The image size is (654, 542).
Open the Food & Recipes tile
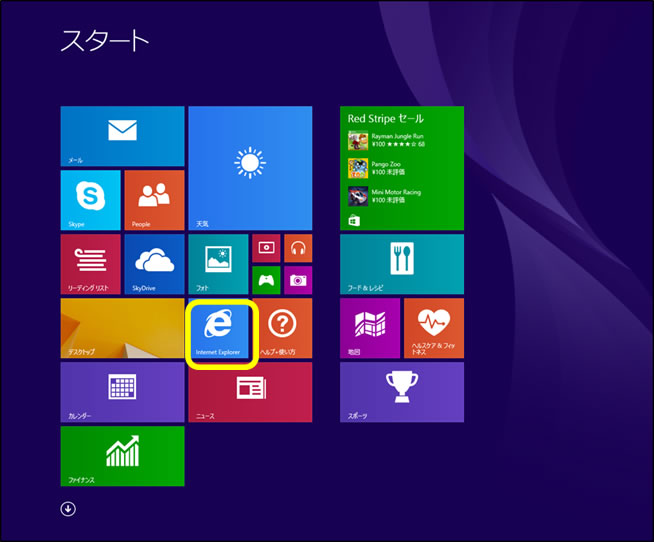[x=402, y=264]
